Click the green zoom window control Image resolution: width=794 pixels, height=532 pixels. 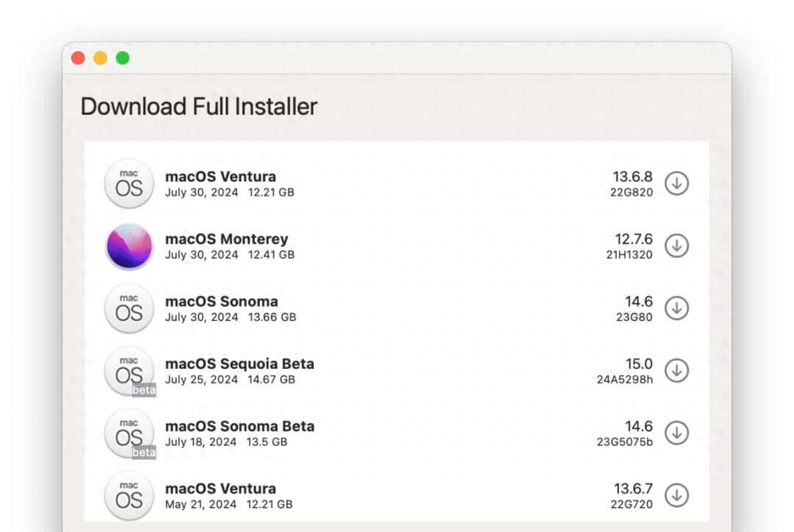pyautogui.click(x=123, y=57)
